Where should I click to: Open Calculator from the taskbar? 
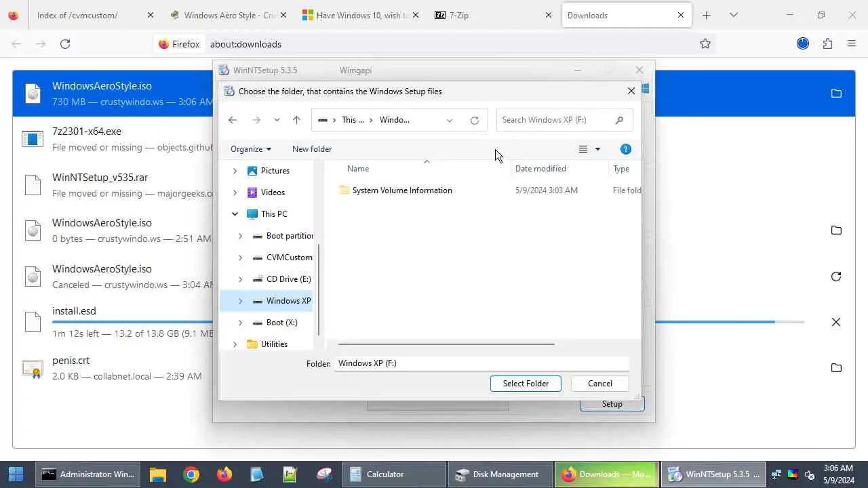tap(395, 474)
